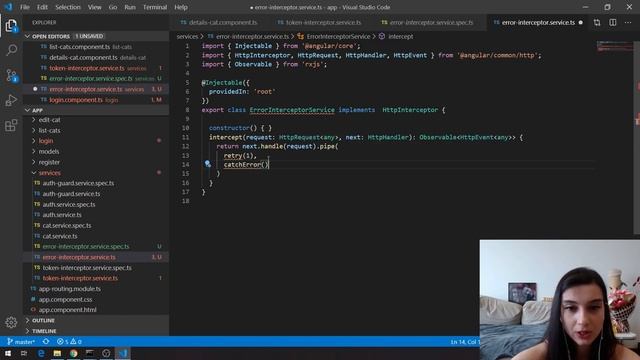Open the Manage gear menu

(x=11, y=322)
